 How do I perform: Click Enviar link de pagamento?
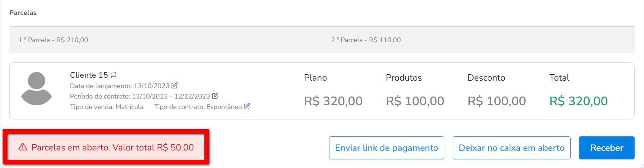coord(386,148)
